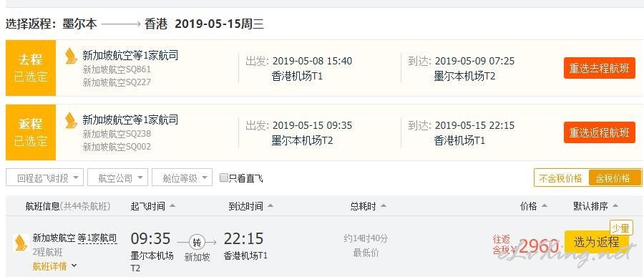Sort by arrival time arrow 到达时间

270,206
